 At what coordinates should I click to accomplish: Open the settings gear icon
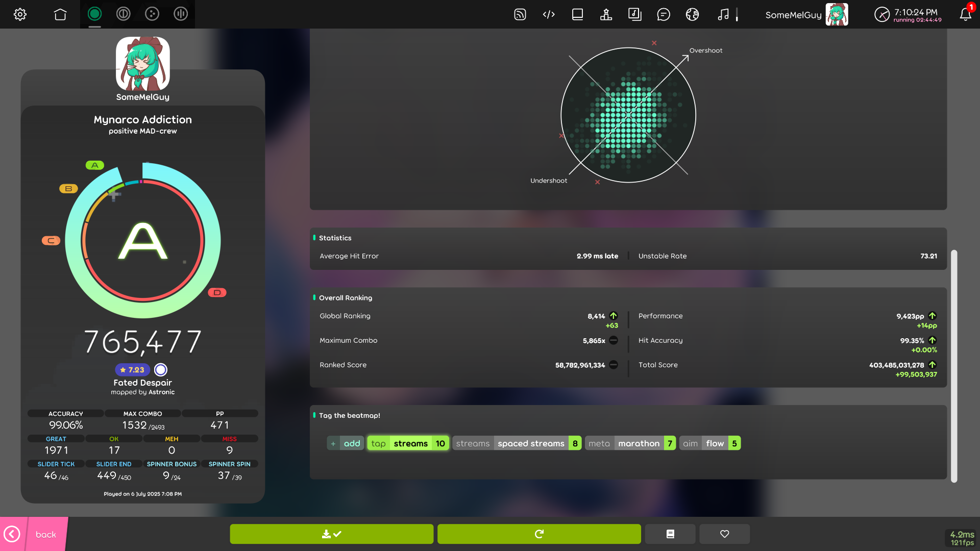click(x=20, y=14)
